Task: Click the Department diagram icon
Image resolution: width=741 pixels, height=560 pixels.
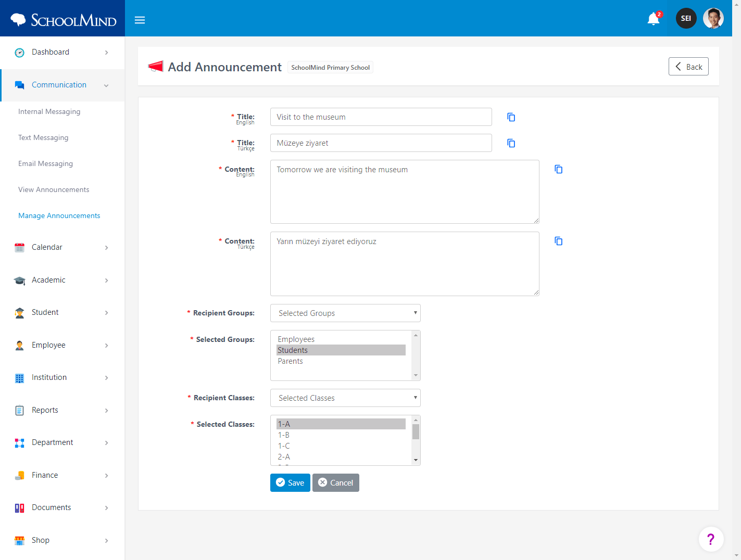Action: 19,443
